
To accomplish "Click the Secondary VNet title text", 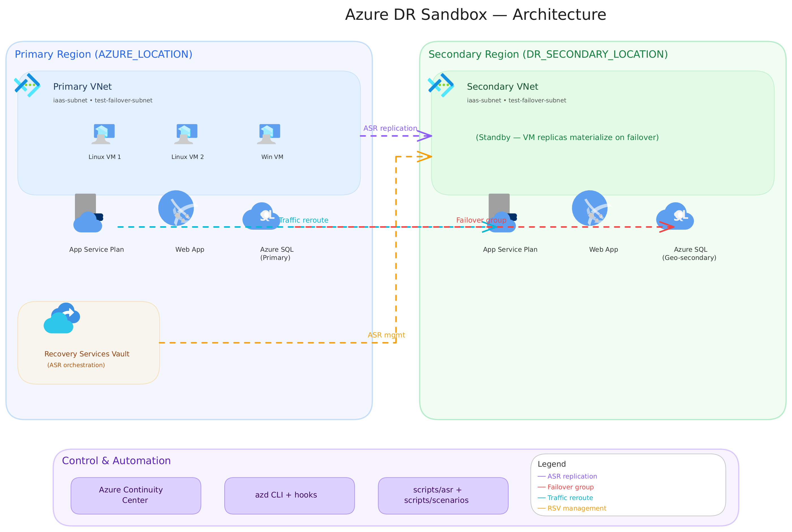I will pos(503,87).
